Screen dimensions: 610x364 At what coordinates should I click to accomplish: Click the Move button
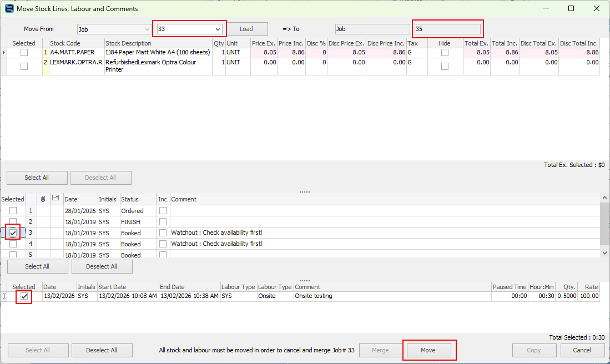428,350
